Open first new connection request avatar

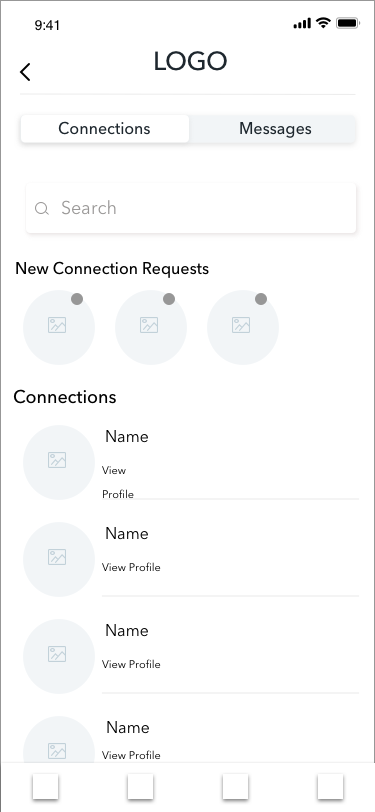click(59, 327)
